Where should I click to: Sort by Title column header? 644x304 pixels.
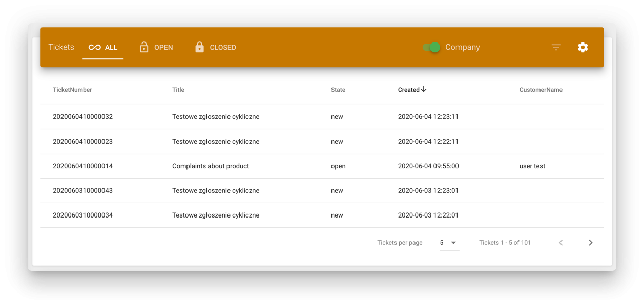(178, 90)
